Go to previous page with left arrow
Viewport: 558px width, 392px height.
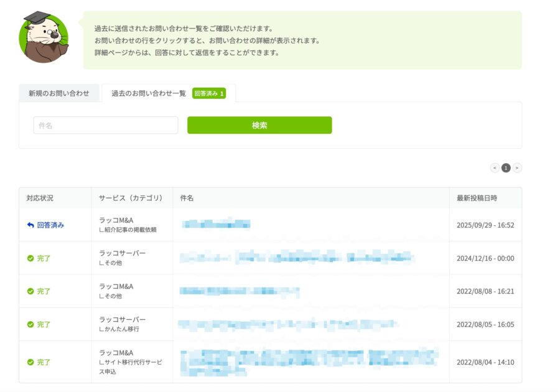click(495, 168)
